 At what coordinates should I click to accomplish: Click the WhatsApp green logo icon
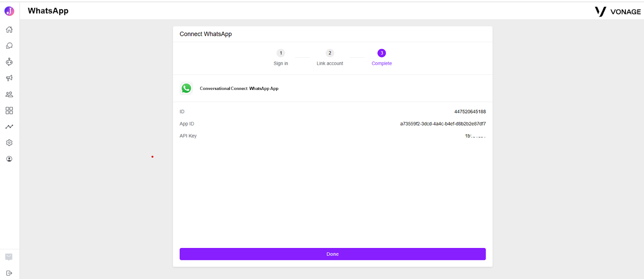tap(186, 88)
